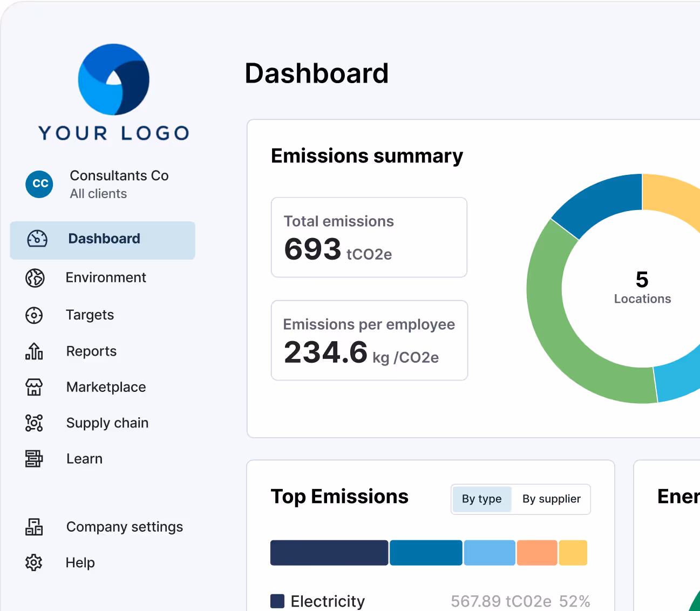Click the Marketplace storefront icon
The image size is (700, 611).
coord(34,387)
